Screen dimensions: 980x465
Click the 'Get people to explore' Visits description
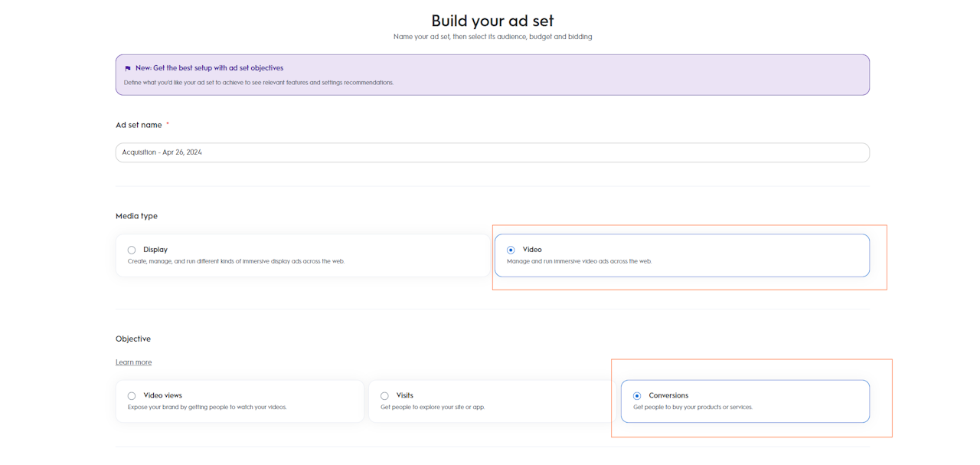click(433, 408)
